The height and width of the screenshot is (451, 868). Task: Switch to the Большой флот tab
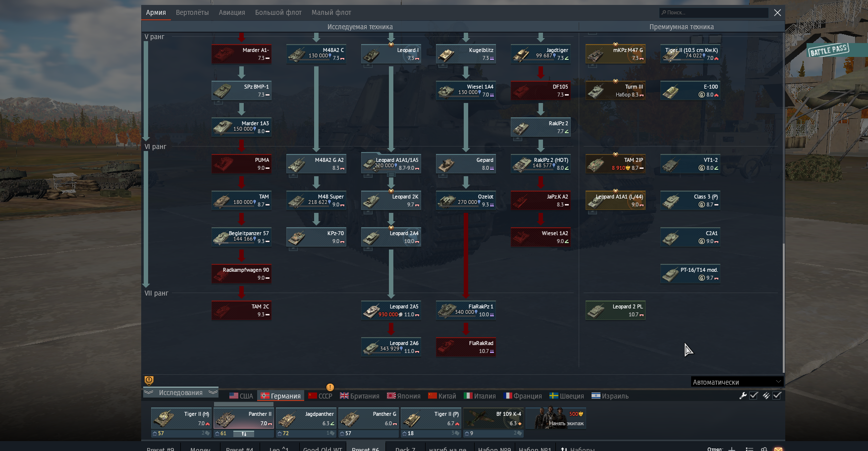click(x=278, y=12)
